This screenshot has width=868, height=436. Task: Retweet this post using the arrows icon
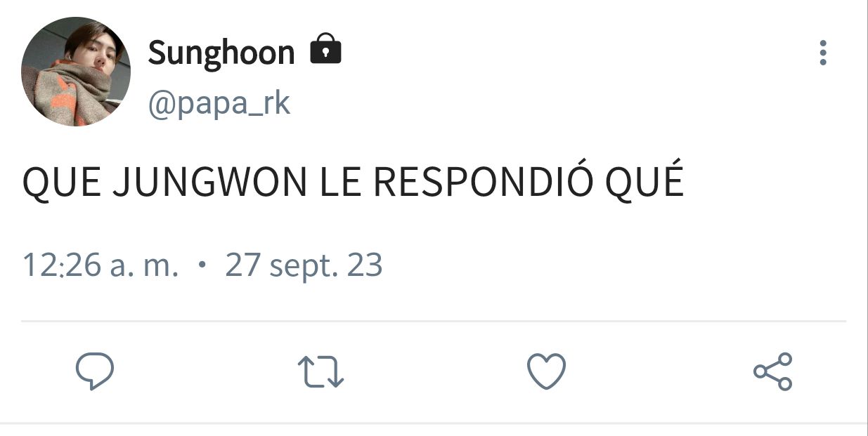pyautogui.click(x=320, y=371)
